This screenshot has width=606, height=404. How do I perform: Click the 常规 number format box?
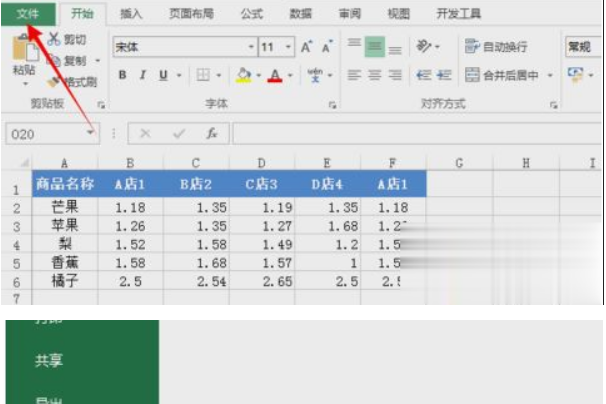(x=583, y=47)
